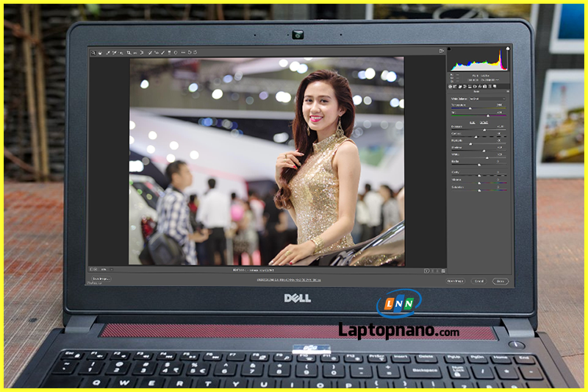Select the Straighten tool

tap(135, 53)
